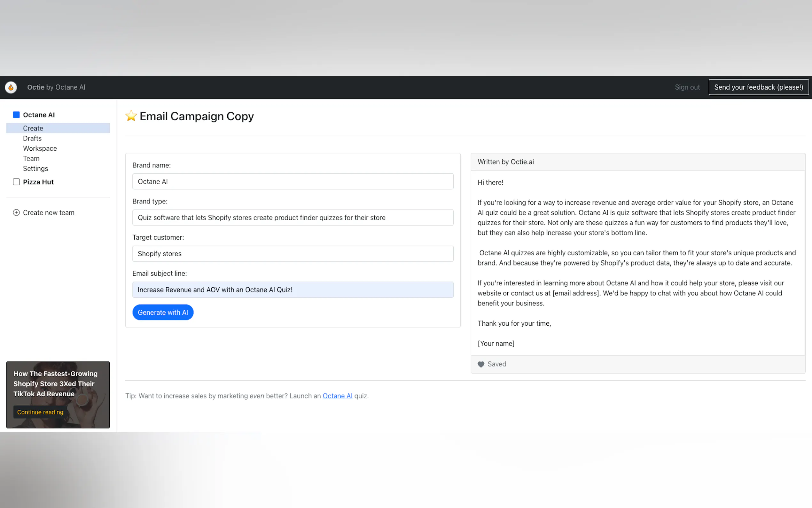Click the Sign out link
812x508 pixels.
[687, 87]
